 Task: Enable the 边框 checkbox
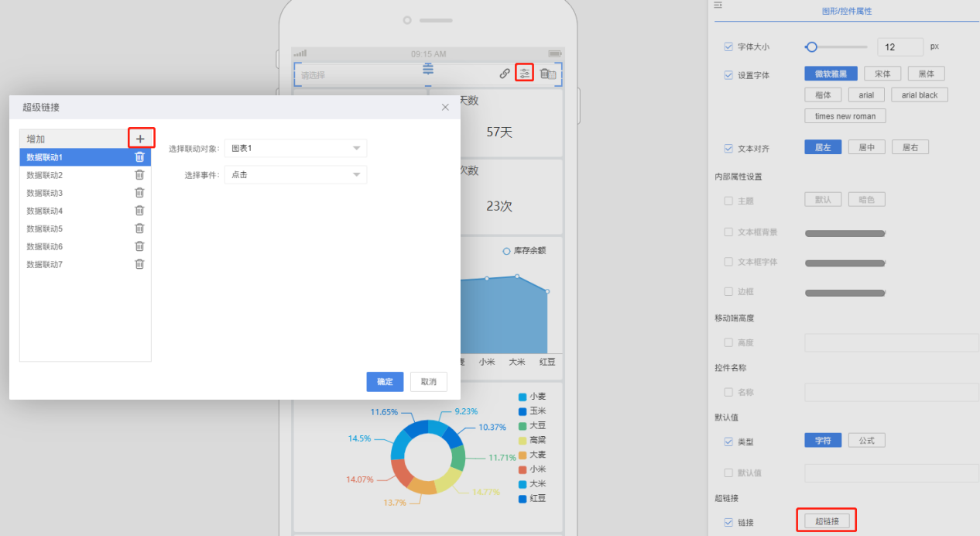728,292
